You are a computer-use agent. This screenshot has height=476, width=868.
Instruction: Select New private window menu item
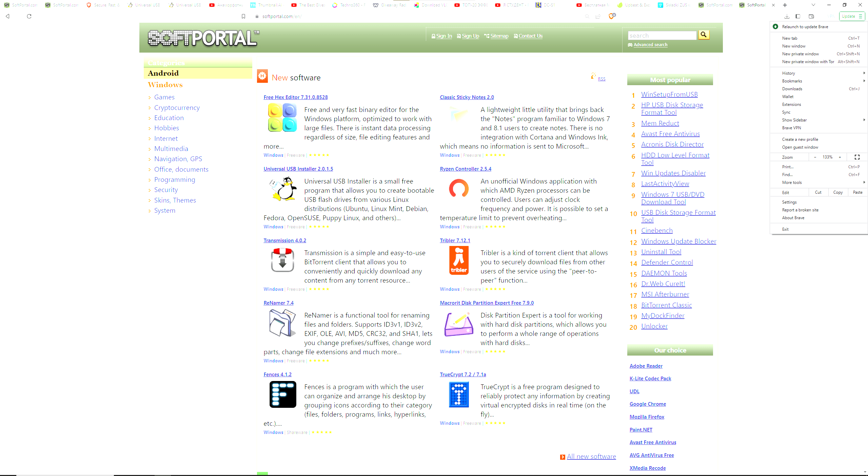tap(800, 54)
